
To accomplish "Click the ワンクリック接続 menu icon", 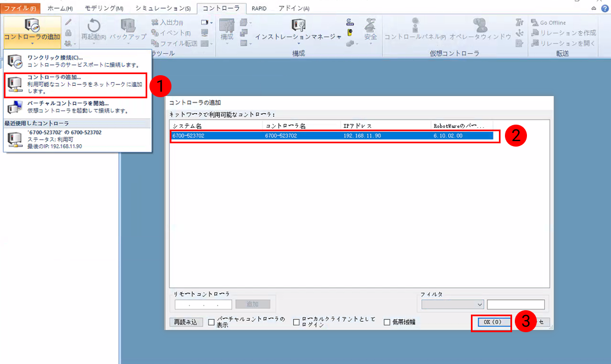I will 15,61.
